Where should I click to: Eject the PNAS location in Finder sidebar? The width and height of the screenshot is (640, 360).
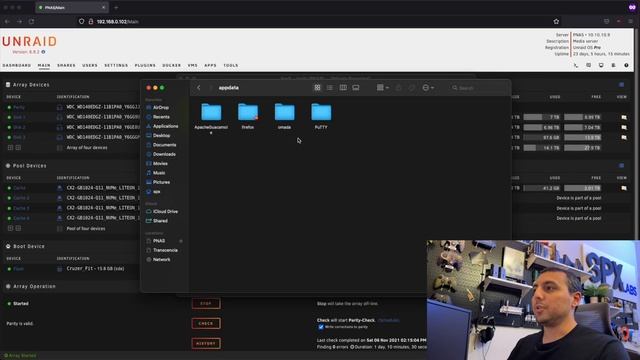point(181,241)
